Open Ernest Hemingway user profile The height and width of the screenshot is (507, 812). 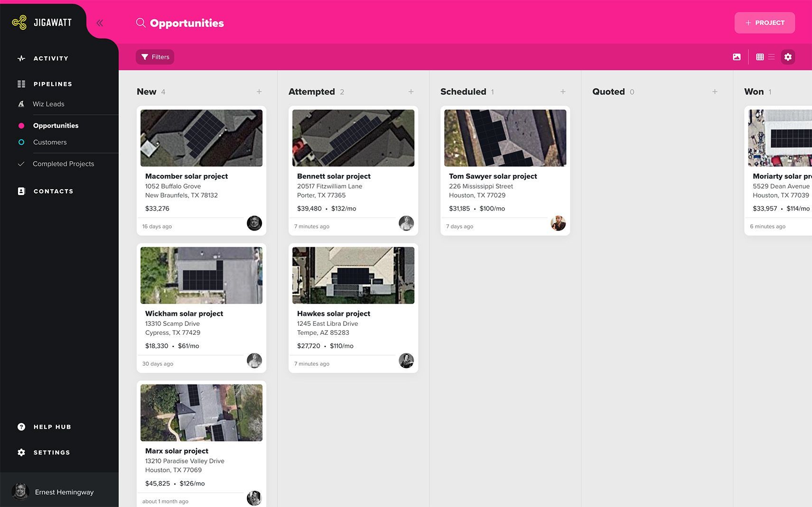click(x=59, y=491)
